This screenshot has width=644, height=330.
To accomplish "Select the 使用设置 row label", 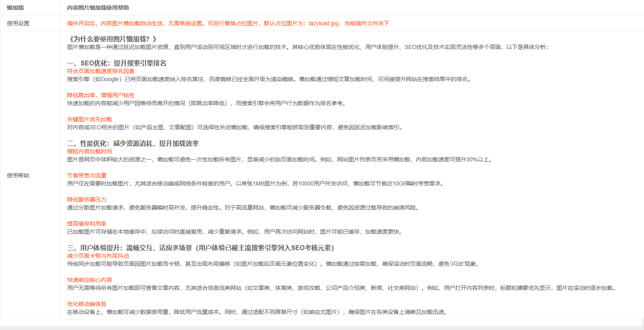I will (18, 23).
